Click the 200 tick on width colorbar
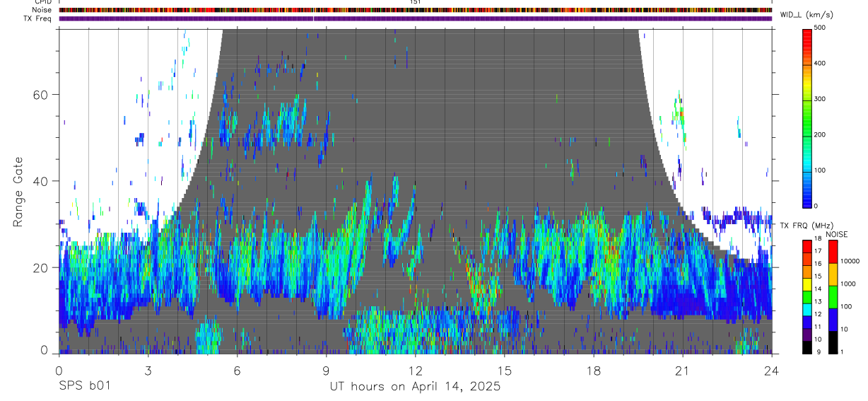868x401 pixels. [821, 134]
